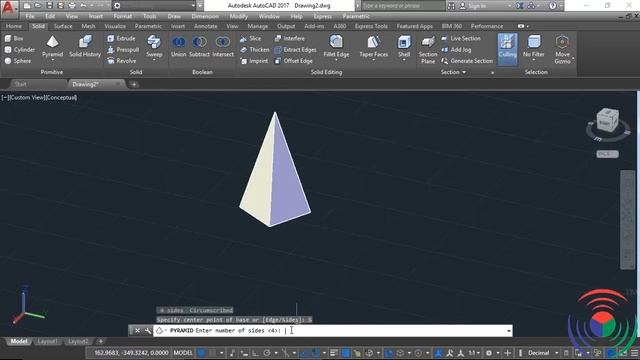Image resolution: width=640 pixels, height=360 pixels.
Task: Apply the Subtract boolean operation
Action: click(x=200, y=46)
